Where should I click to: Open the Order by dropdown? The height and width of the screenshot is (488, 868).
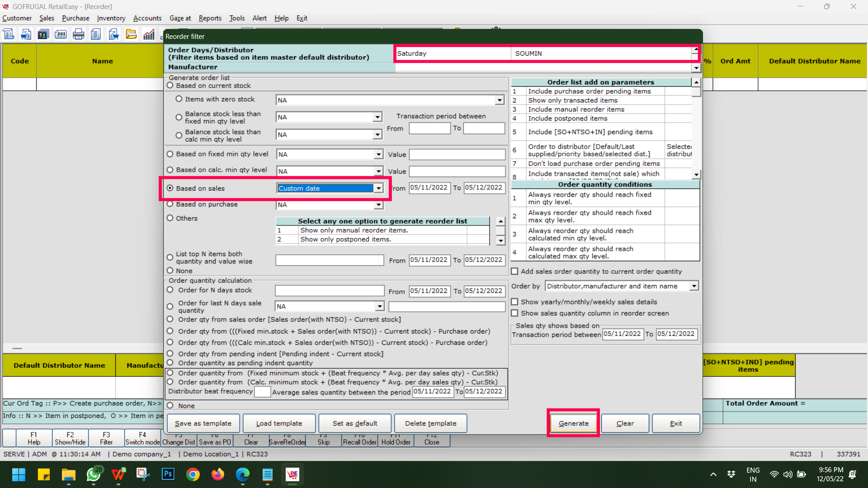click(693, 286)
